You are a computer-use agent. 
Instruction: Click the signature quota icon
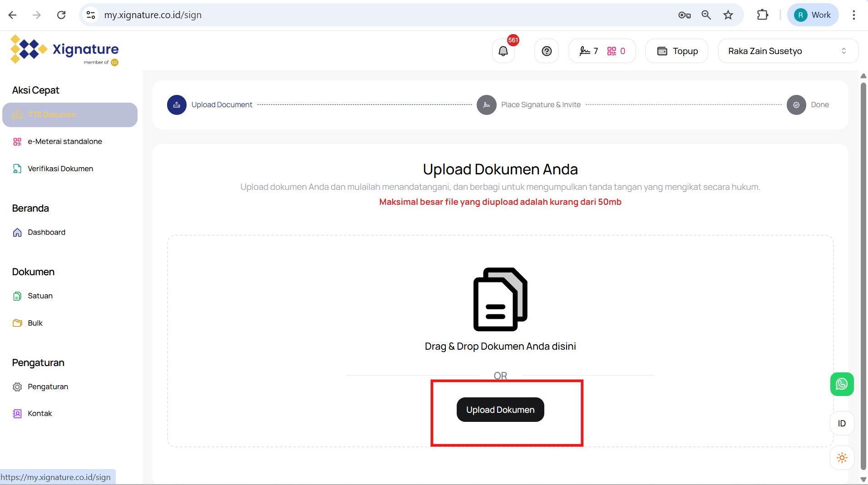pyautogui.click(x=585, y=51)
